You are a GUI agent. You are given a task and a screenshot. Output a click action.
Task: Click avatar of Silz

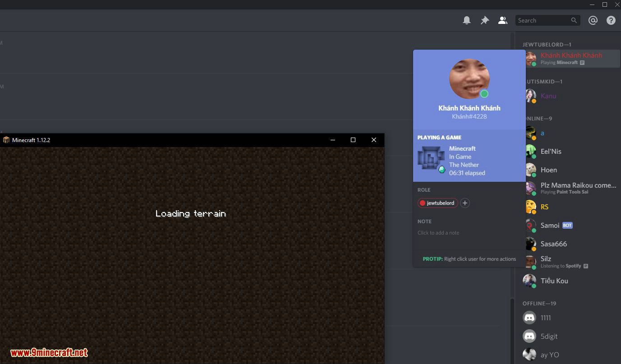click(530, 262)
